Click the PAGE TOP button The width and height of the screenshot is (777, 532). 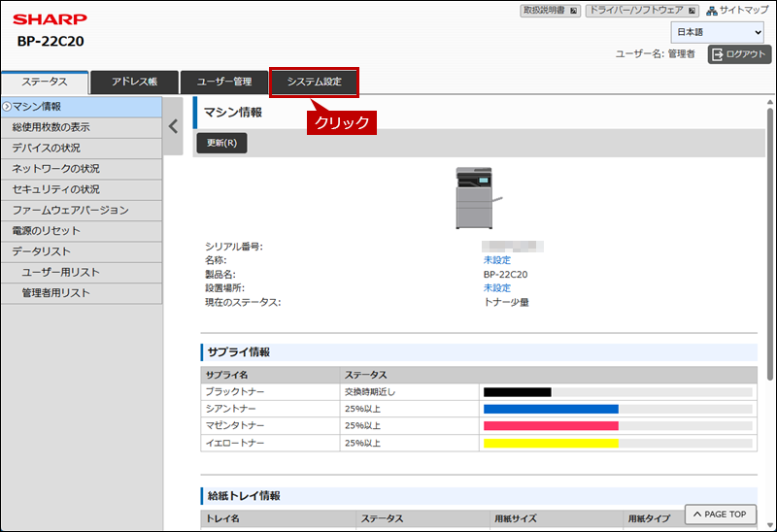[721, 514]
